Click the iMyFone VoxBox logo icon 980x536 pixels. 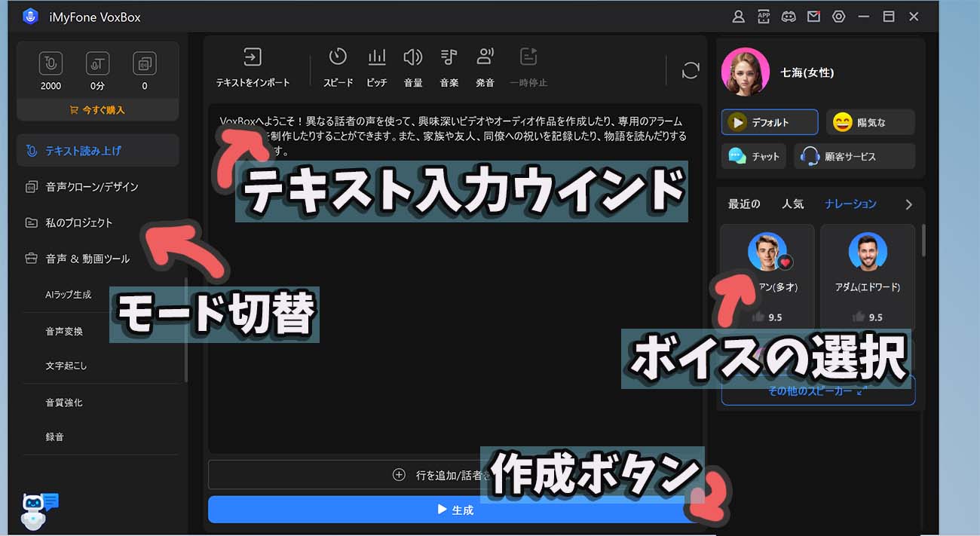(x=30, y=17)
